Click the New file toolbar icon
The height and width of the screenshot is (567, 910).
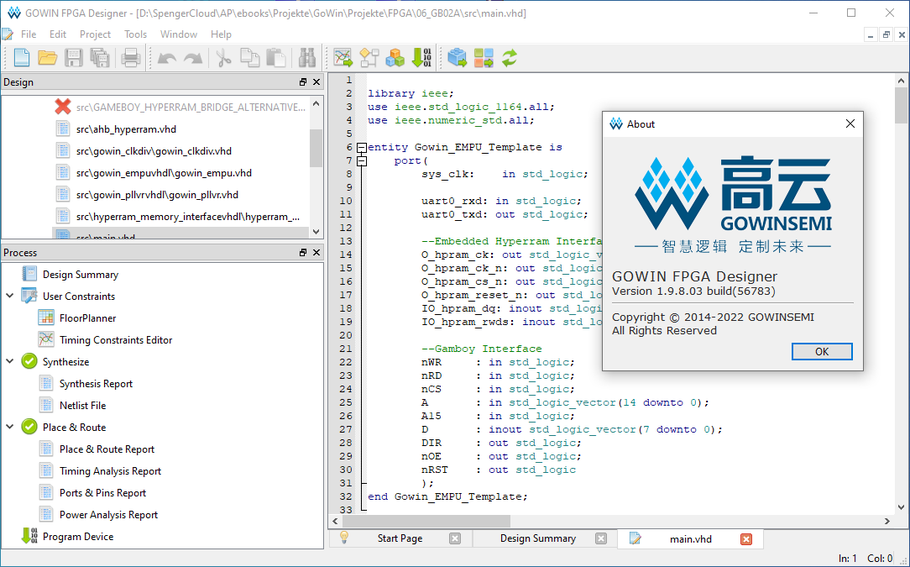point(21,58)
